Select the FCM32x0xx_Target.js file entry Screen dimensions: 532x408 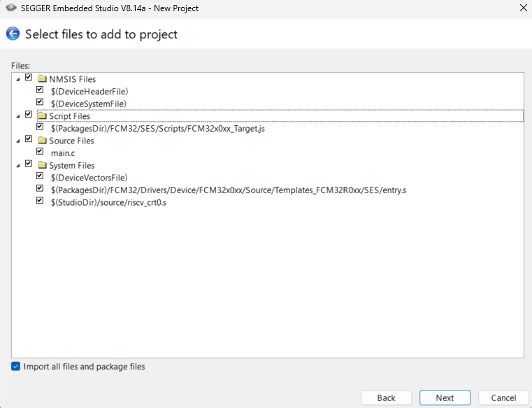click(x=157, y=129)
